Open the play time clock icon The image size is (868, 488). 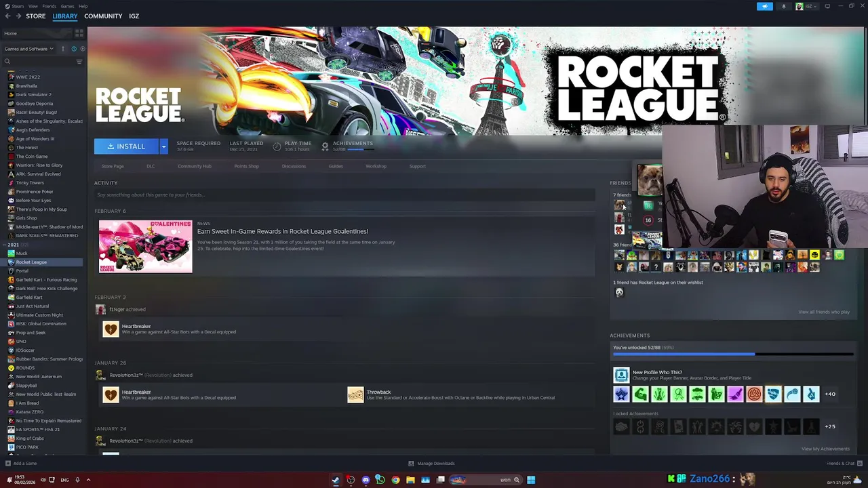pyautogui.click(x=277, y=146)
